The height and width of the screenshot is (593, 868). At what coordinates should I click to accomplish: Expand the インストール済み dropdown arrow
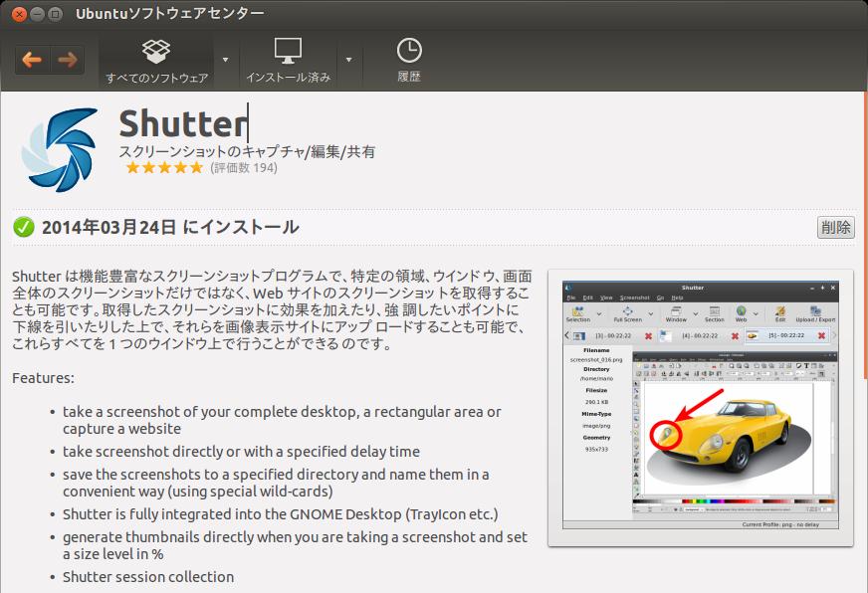[x=348, y=60]
